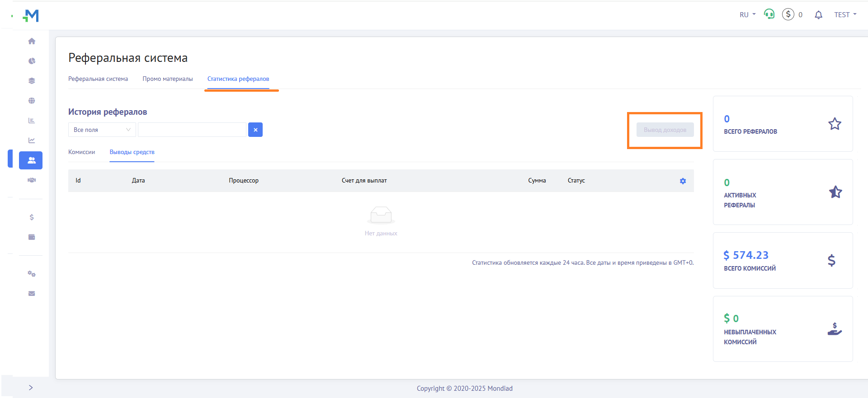Screen dimensions: 868x398
Task: Open the 'Все поля' filter dropdown
Action: [x=102, y=130]
